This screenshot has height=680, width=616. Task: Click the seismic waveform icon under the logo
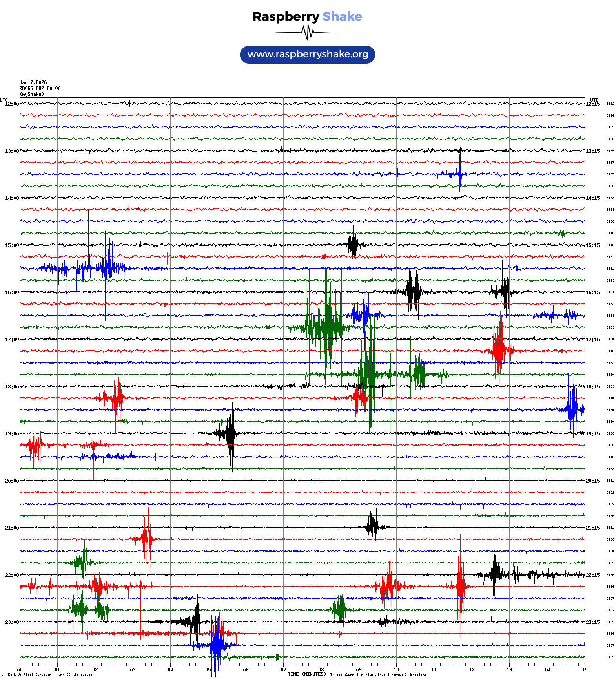click(307, 32)
